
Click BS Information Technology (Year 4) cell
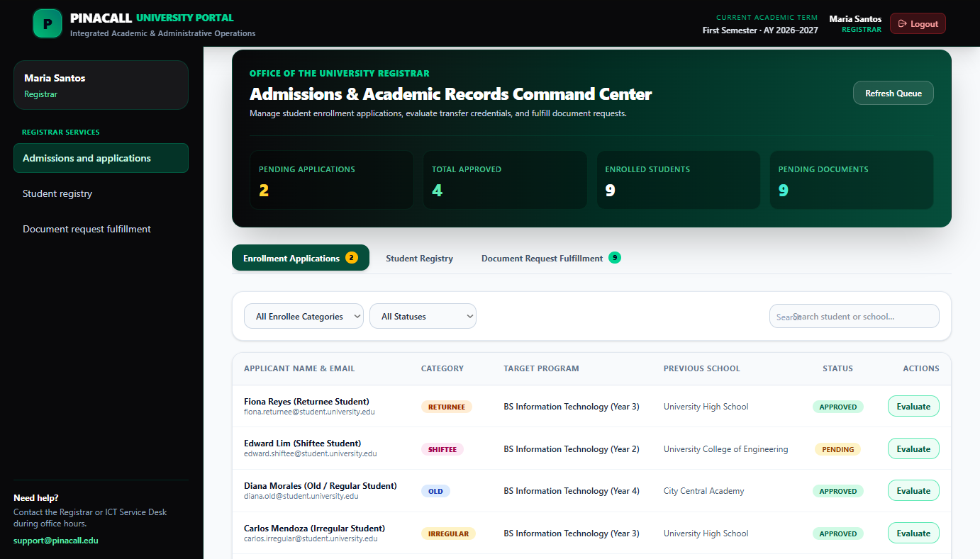pyautogui.click(x=572, y=491)
